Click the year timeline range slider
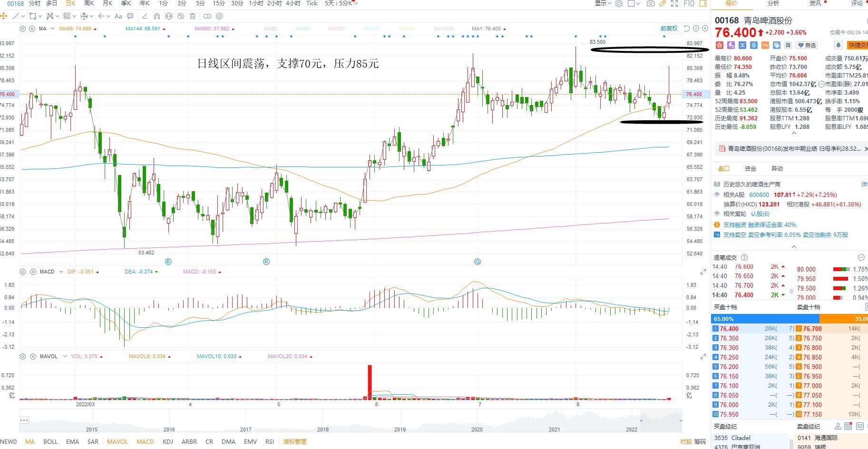Viewport: 868px width, 449px height. pos(351,420)
